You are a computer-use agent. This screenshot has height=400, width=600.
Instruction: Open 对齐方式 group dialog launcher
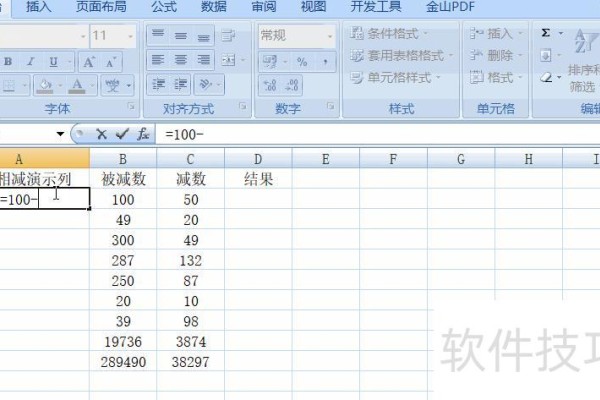[243, 106]
